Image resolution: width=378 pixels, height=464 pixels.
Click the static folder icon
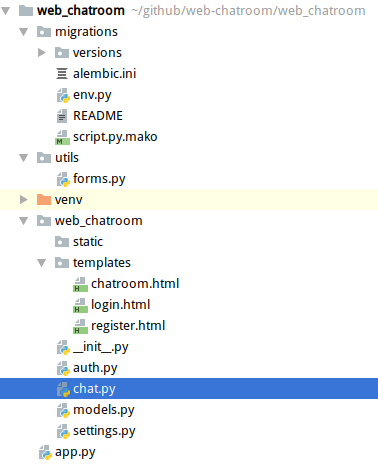62,242
